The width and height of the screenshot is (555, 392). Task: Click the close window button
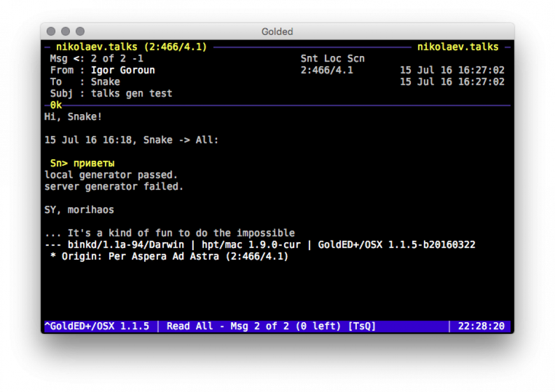pyautogui.click(x=51, y=32)
